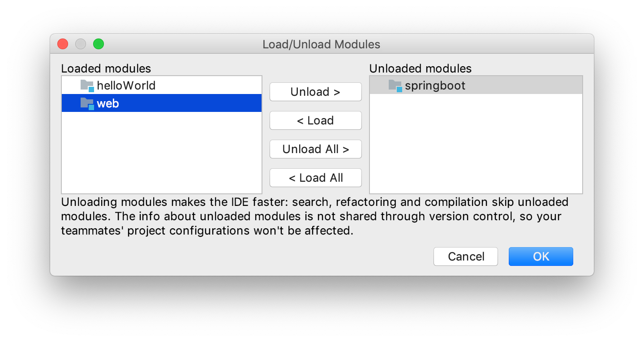644x342 pixels.
Task: Click the springboot module folder icon
Action: [x=395, y=85]
